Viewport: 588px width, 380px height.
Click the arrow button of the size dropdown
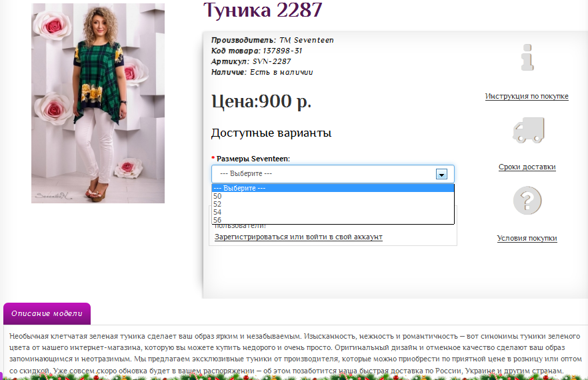coord(441,174)
